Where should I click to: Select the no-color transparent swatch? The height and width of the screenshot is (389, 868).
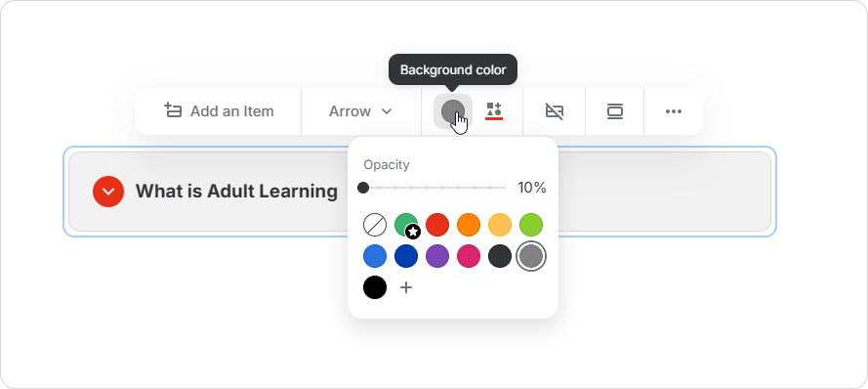pos(375,225)
